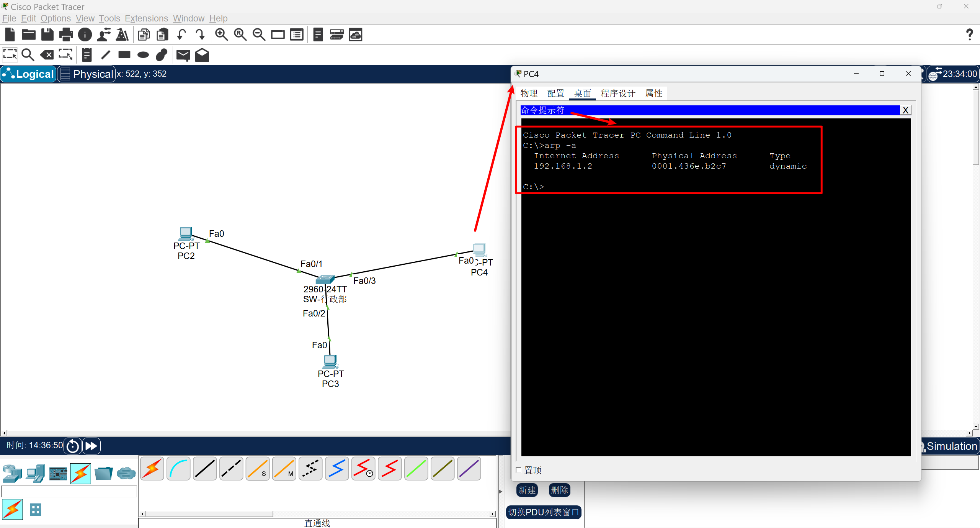Open the custom devices dialog icon
Screen dimensions: 980x528
(x=297, y=34)
